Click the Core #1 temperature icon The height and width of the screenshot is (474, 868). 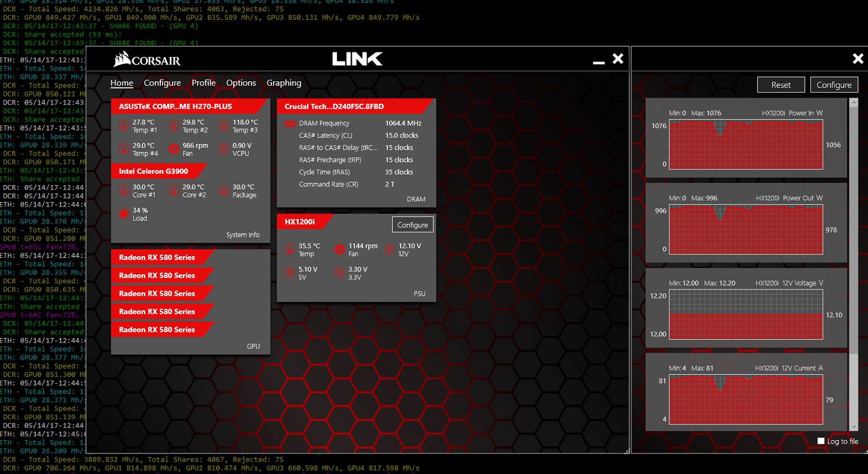click(124, 191)
